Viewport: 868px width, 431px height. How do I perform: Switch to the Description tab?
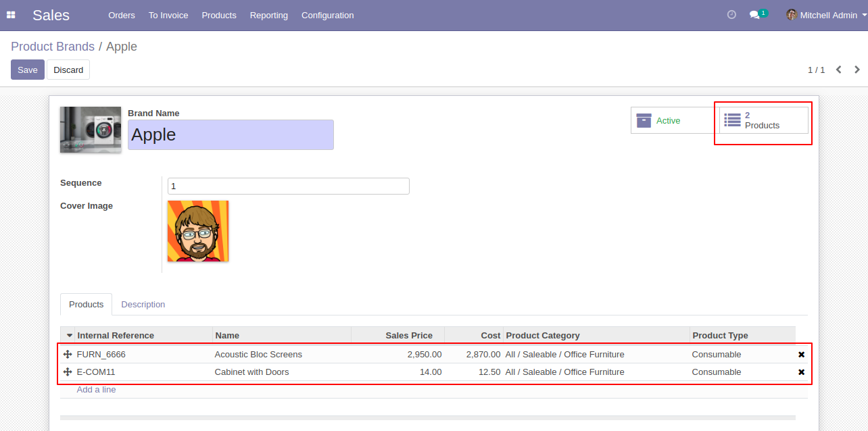143,305
